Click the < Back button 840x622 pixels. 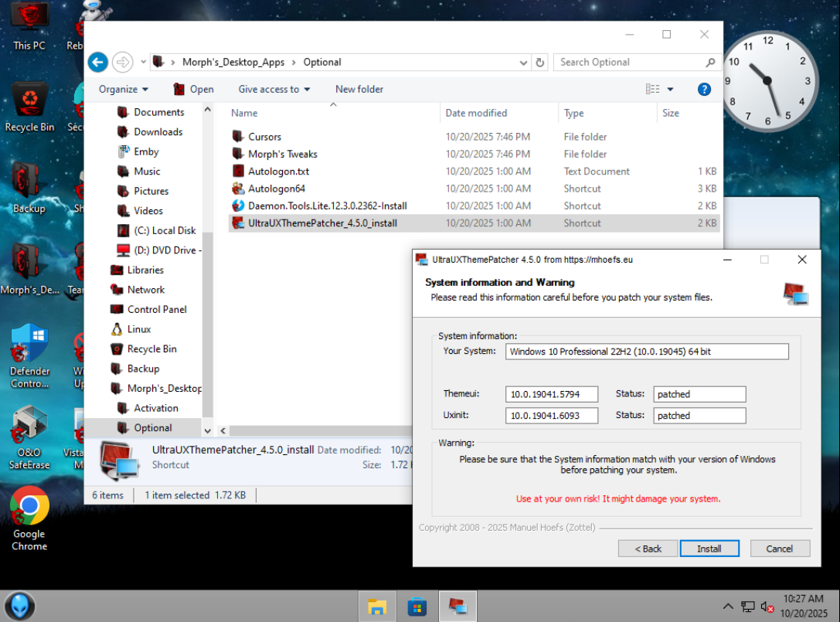(648, 549)
